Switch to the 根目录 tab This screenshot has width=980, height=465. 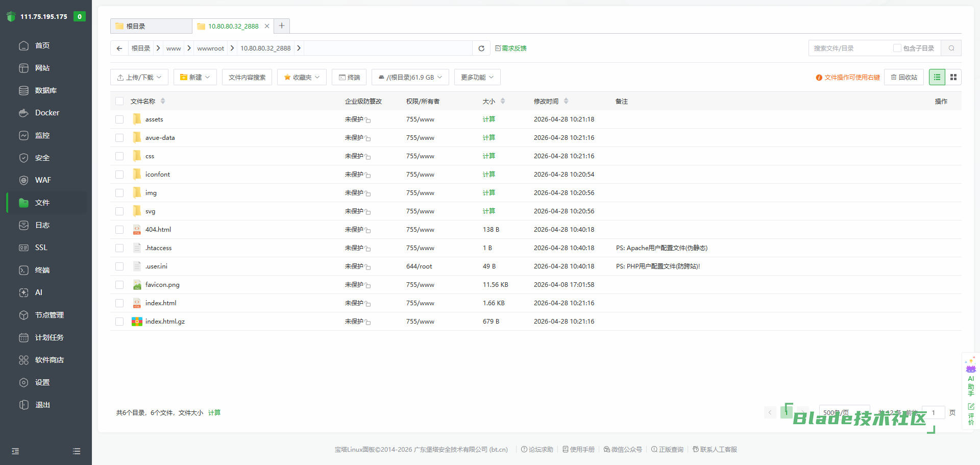[151, 26]
